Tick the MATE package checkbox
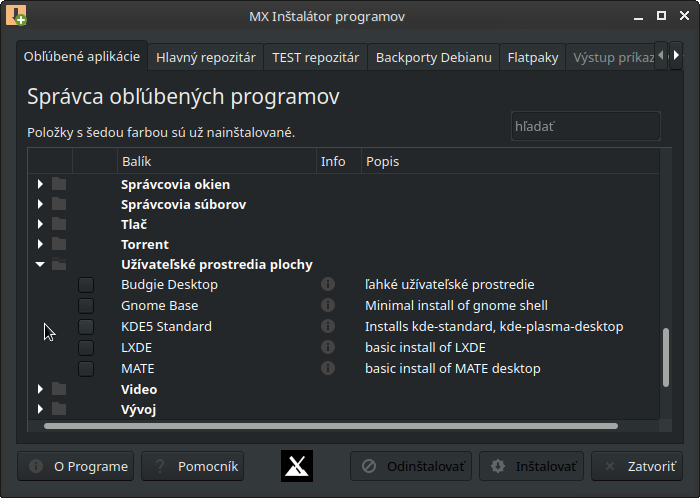700x498 pixels. tap(86, 369)
